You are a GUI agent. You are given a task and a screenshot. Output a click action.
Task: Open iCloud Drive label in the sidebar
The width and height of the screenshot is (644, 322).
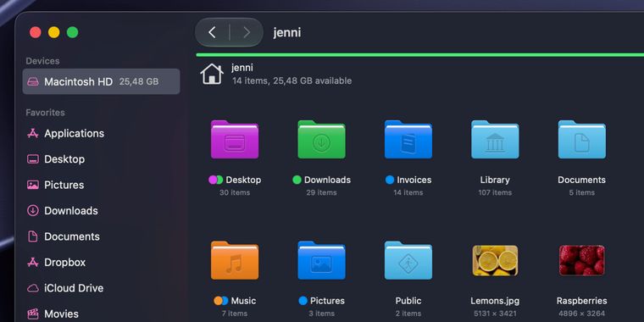(x=74, y=288)
